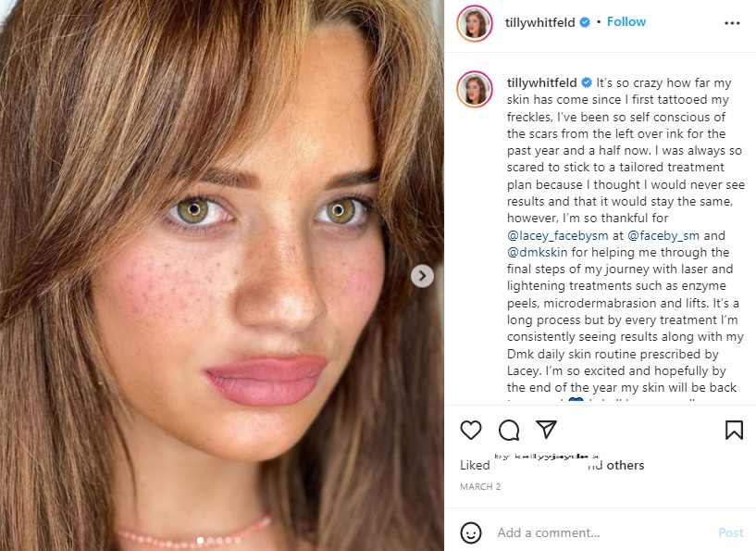Image resolution: width=756 pixels, height=551 pixels.
Task: Click tillywhitfeld username in caption
Action: [x=541, y=83]
